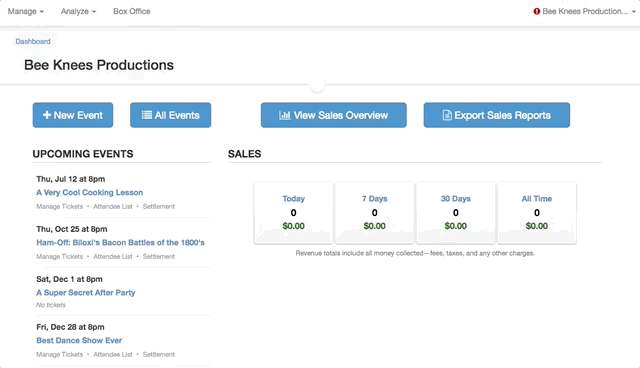Click the 'Thu, Oct 25 at 8pm' date text
640x368 pixels.
72,229
